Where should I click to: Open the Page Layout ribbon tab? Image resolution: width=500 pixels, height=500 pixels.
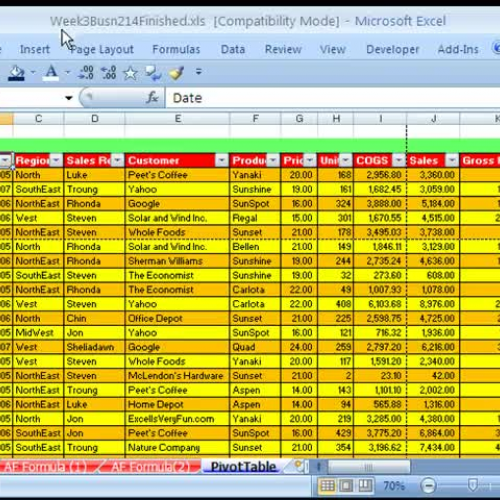pos(102,49)
